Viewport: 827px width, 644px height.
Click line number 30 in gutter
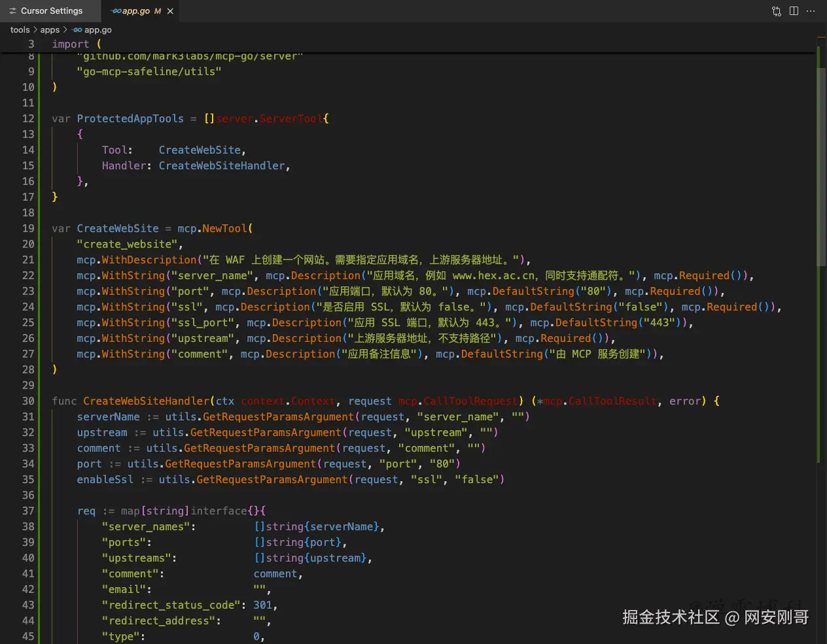(28, 401)
